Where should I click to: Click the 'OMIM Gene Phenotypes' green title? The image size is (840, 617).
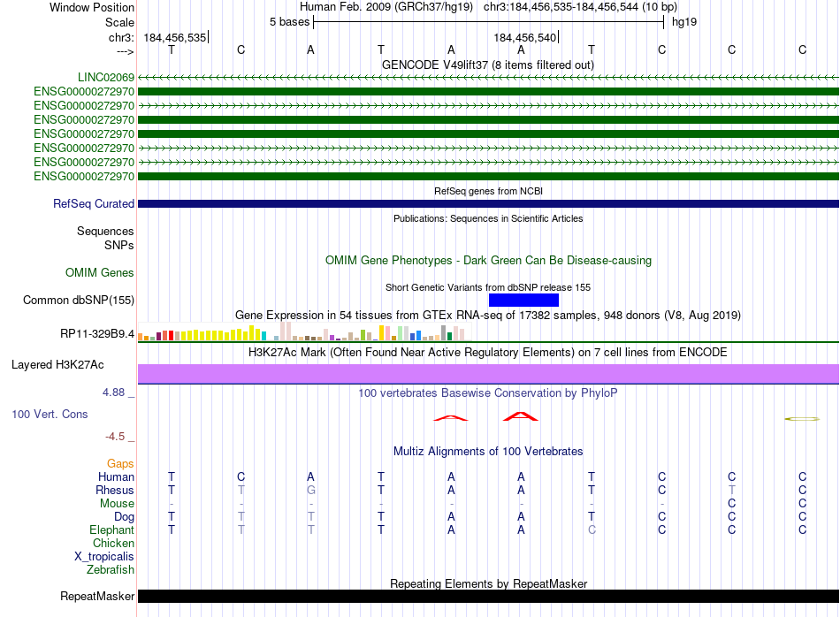coord(488,260)
